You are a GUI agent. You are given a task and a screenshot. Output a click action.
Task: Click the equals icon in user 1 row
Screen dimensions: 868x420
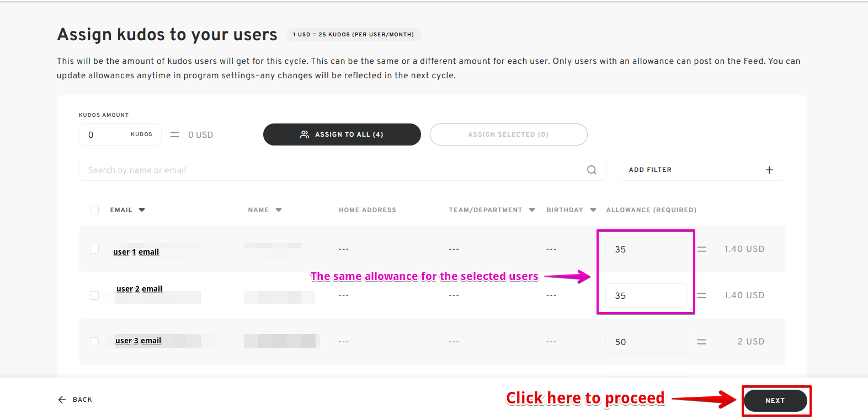tap(701, 249)
